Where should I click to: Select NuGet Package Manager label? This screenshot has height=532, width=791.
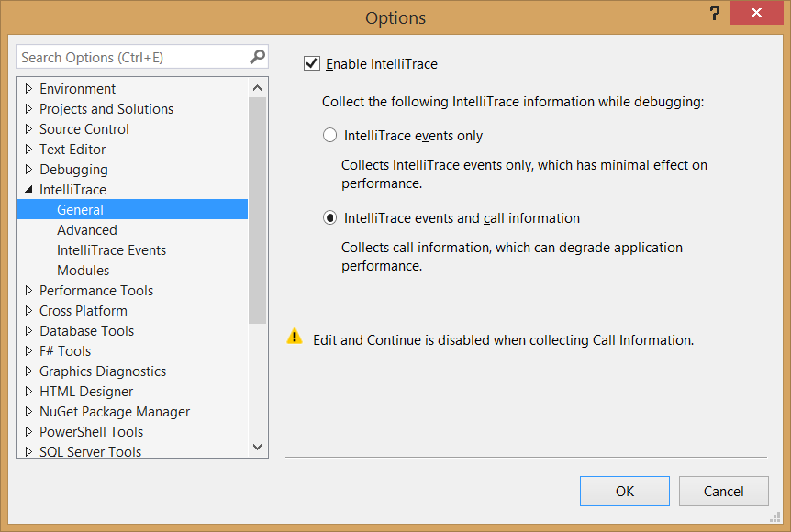pos(115,412)
